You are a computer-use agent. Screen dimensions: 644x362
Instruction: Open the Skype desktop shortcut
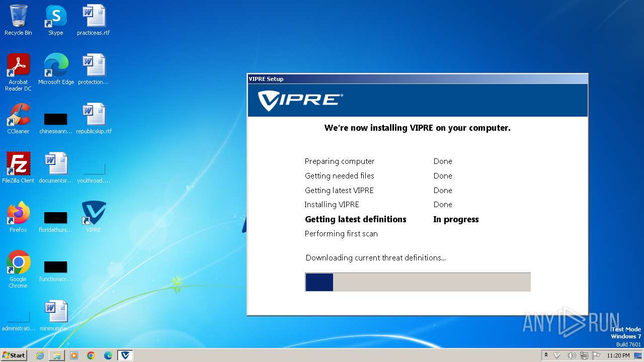point(56,20)
